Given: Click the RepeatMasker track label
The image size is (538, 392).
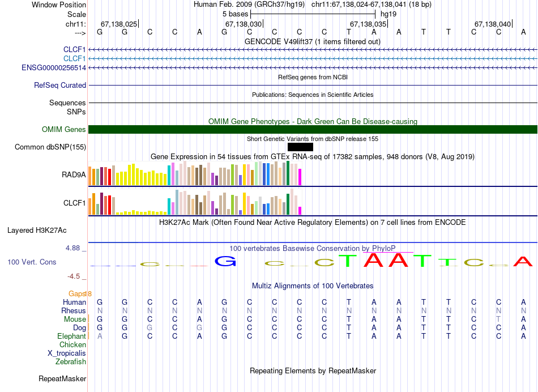Looking at the screenshot, I should 62,378.
